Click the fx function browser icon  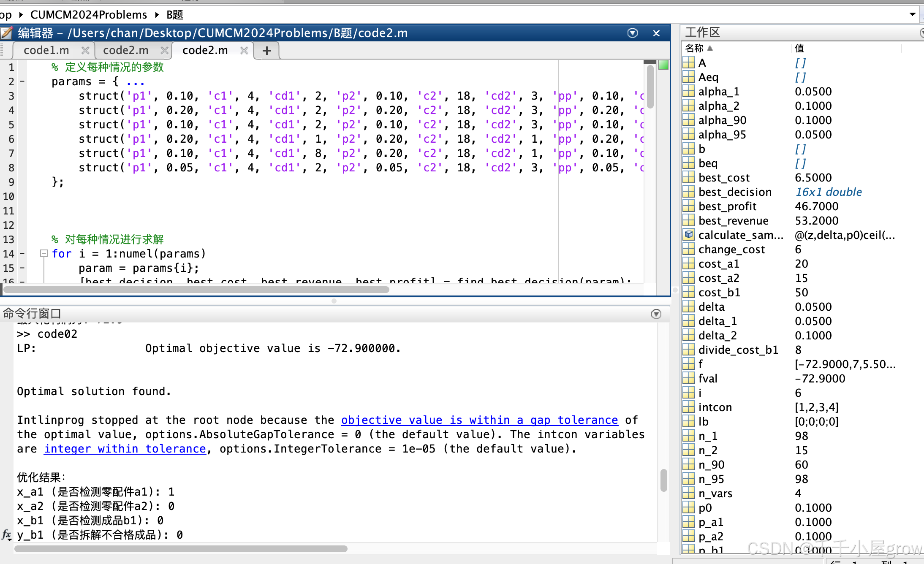click(x=6, y=535)
